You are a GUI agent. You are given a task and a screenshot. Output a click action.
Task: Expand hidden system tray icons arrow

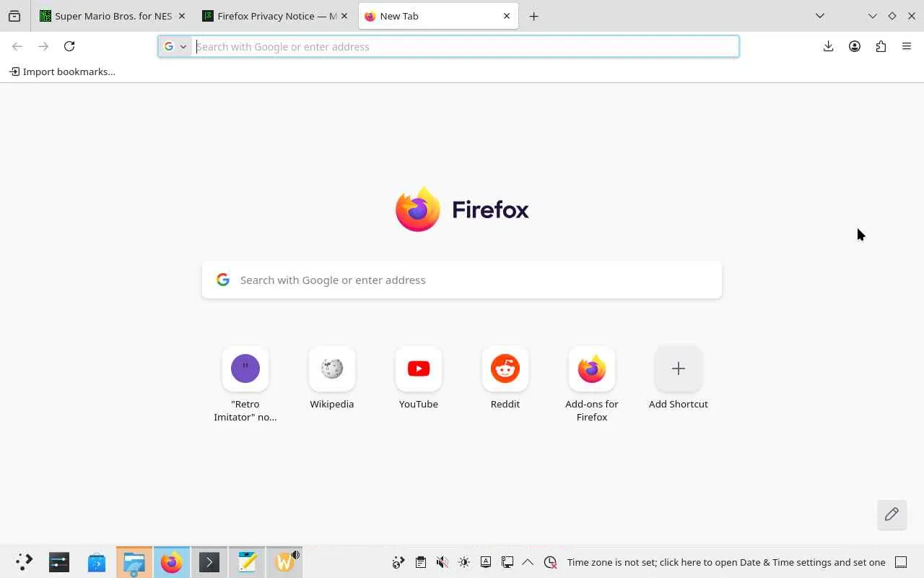click(x=528, y=562)
